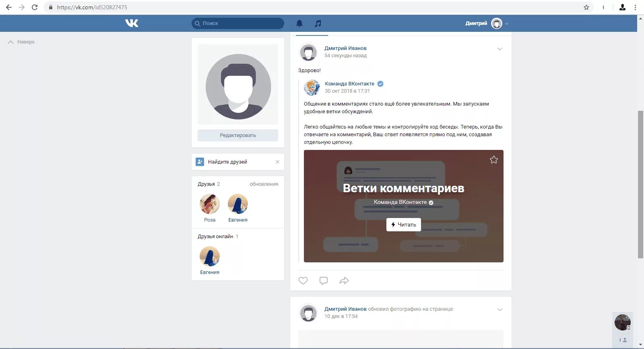
Task: Open friends обновления link
Action: tap(264, 184)
